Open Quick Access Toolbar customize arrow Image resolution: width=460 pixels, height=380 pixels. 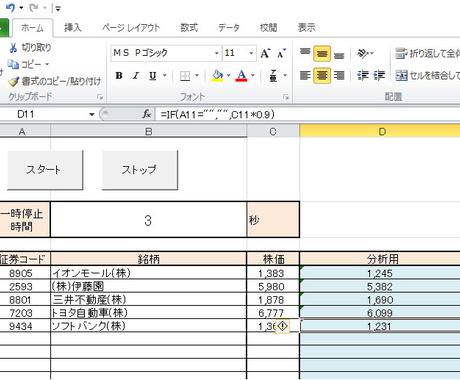[58, 8]
